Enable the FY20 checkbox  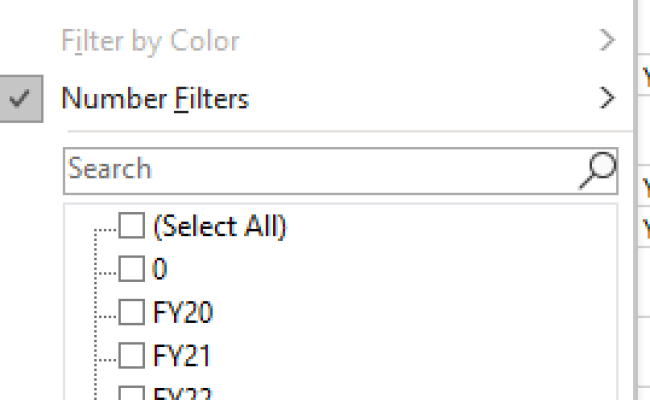(132, 312)
